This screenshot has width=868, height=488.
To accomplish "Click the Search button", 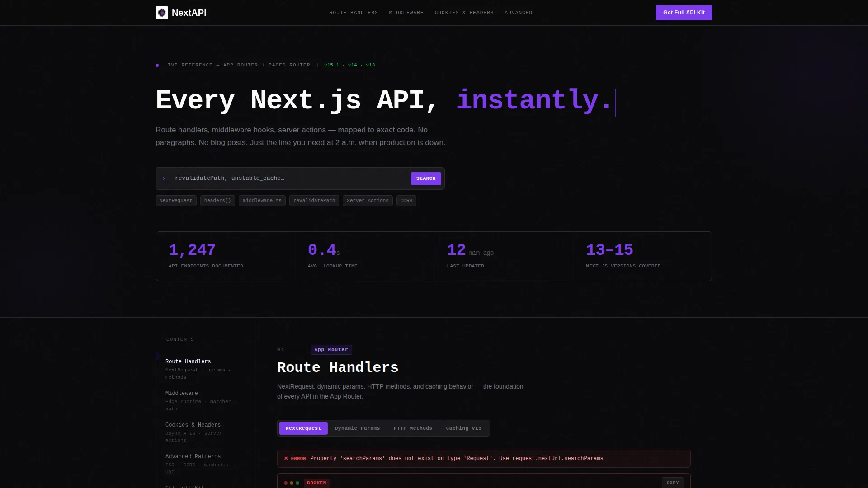I will point(426,178).
